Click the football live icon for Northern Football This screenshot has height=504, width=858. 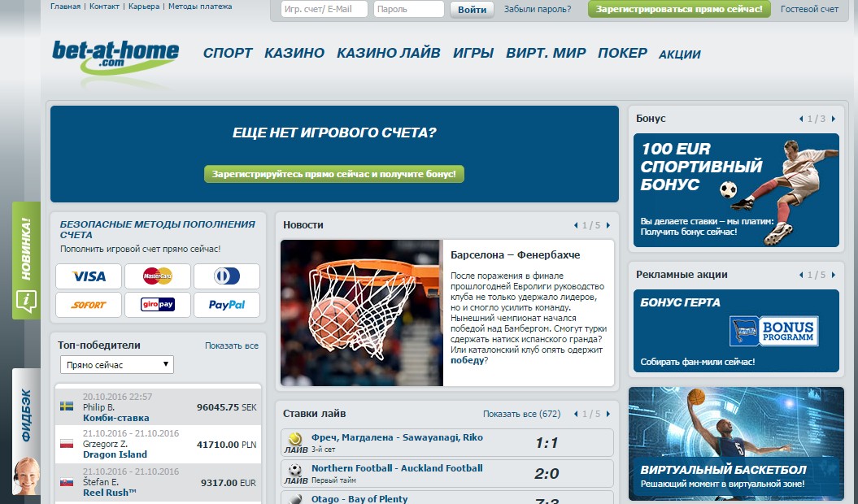tap(295, 470)
